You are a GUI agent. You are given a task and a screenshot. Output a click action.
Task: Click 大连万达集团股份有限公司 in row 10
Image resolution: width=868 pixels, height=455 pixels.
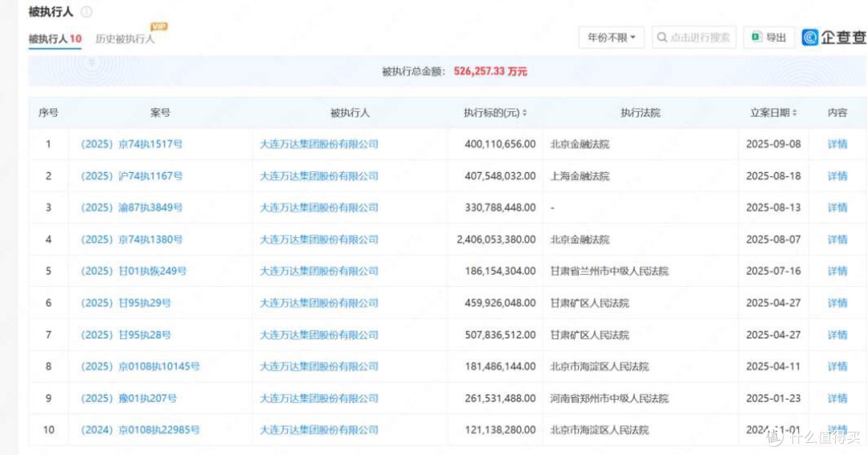tap(319, 430)
